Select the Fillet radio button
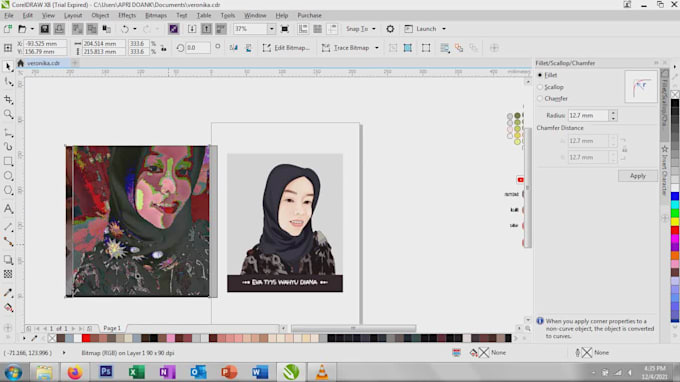680x382 pixels. coord(540,75)
